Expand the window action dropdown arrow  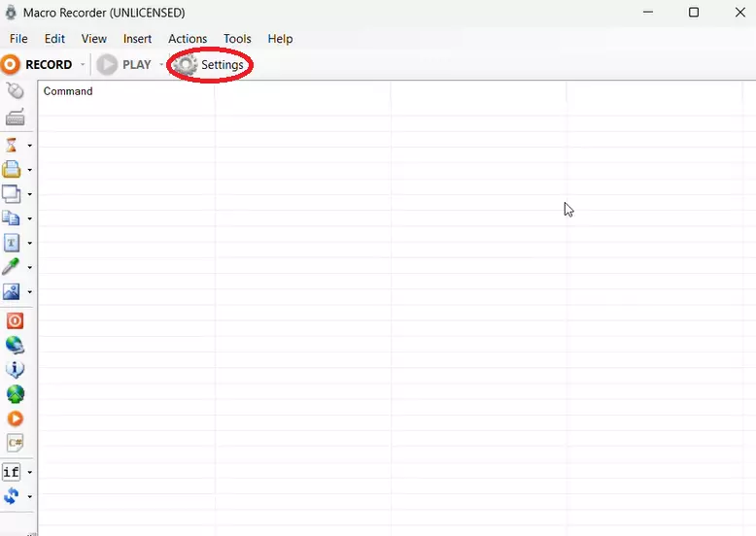click(x=29, y=194)
